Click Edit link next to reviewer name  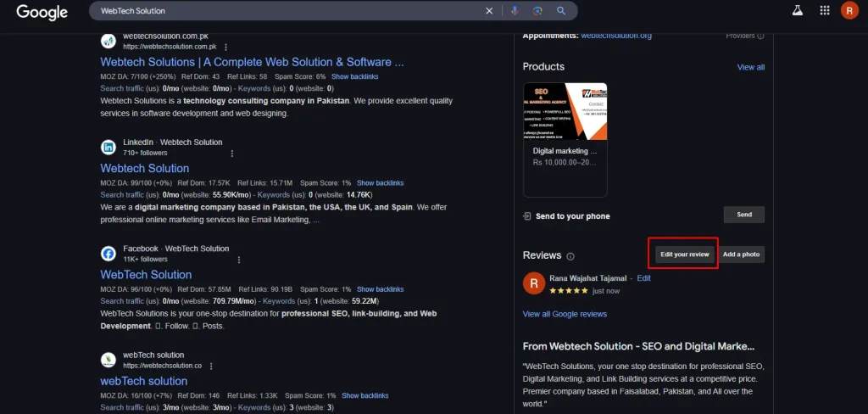point(644,278)
